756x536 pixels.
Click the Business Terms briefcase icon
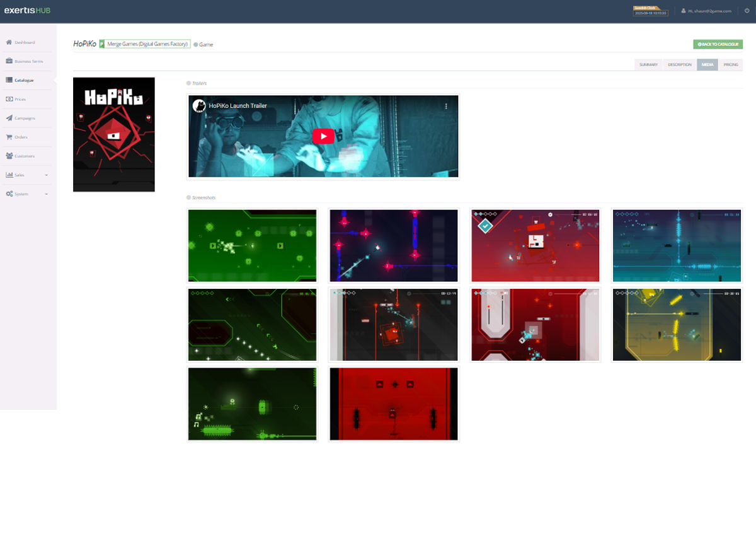9,61
